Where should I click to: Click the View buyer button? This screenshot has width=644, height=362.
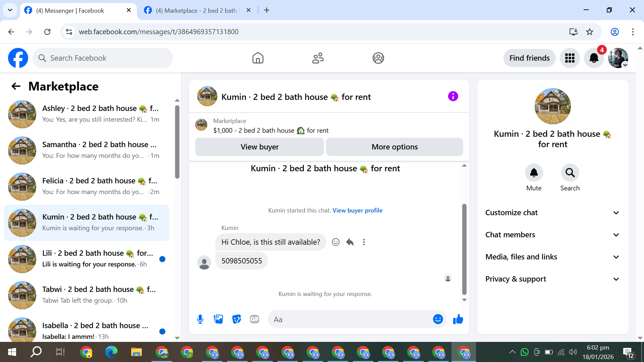[259, 147]
